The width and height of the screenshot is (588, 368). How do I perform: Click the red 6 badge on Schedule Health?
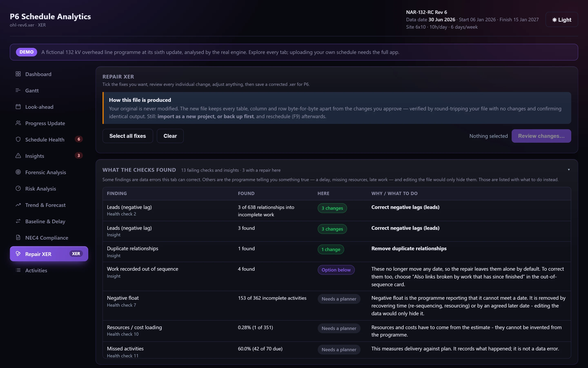point(78,139)
